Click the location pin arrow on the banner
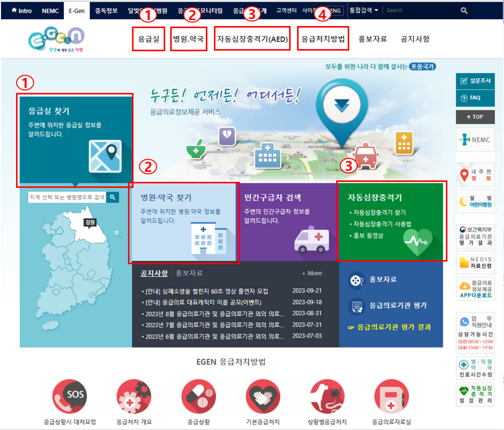Viewport: 504px width, 430px height. tap(342, 106)
